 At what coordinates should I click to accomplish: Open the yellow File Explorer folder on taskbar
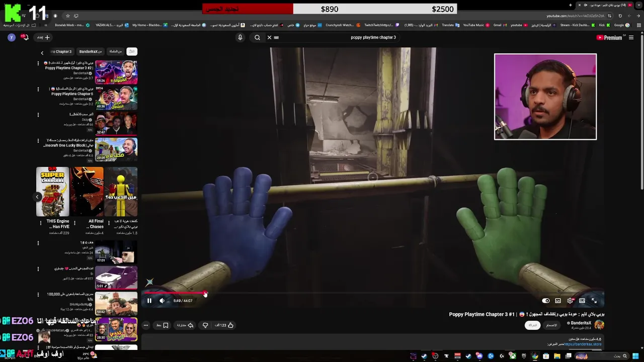557,356
